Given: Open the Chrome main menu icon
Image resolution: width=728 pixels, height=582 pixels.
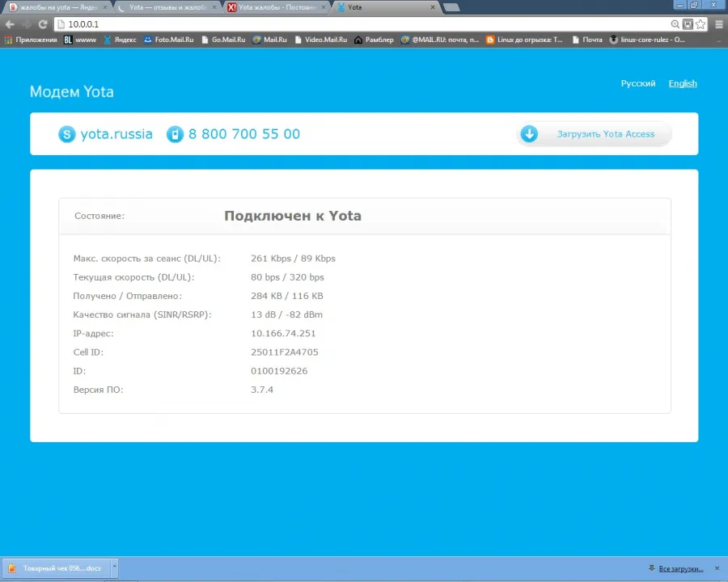Looking at the screenshot, I should coord(719,24).
